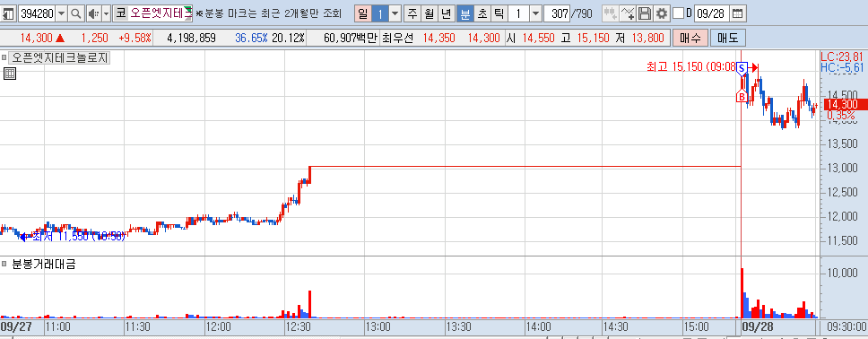Toggle the 분봉거래대금 indicator square
Image resolution: width=868 pixels, height=339 pixels.
(4, 265)
